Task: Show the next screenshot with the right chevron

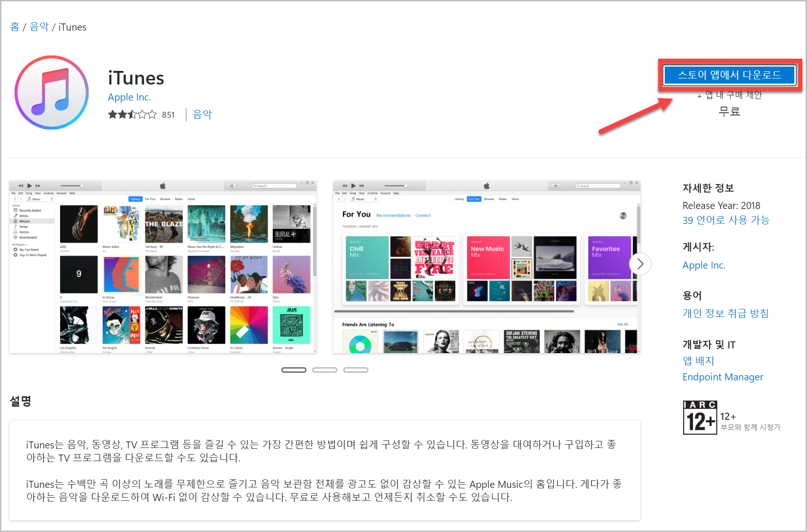Action: (x=640, y=264)
